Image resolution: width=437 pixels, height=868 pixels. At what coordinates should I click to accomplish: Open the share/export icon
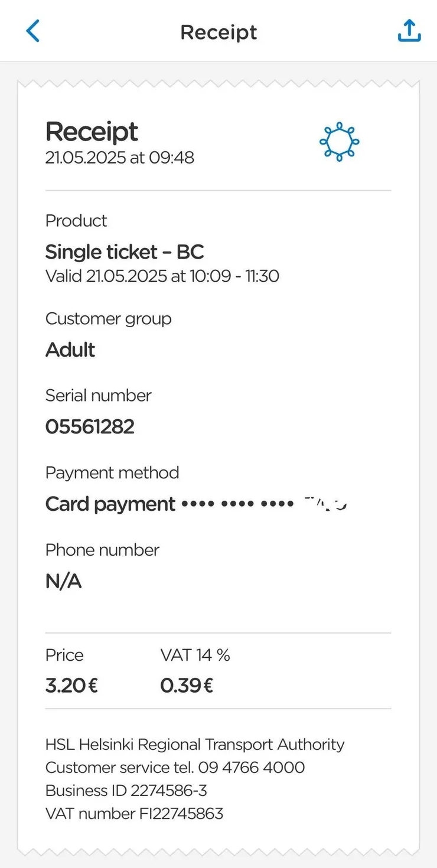pos(409,31)
